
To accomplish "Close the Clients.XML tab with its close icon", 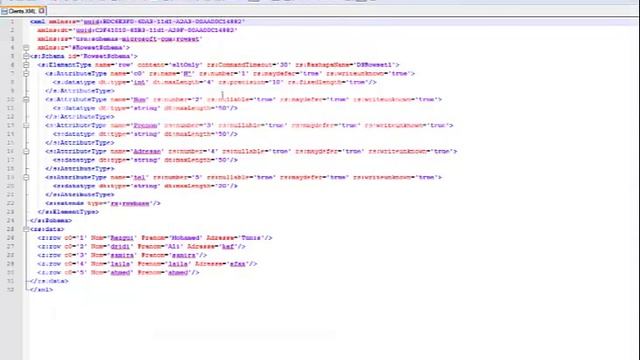I will pos(41,11).
